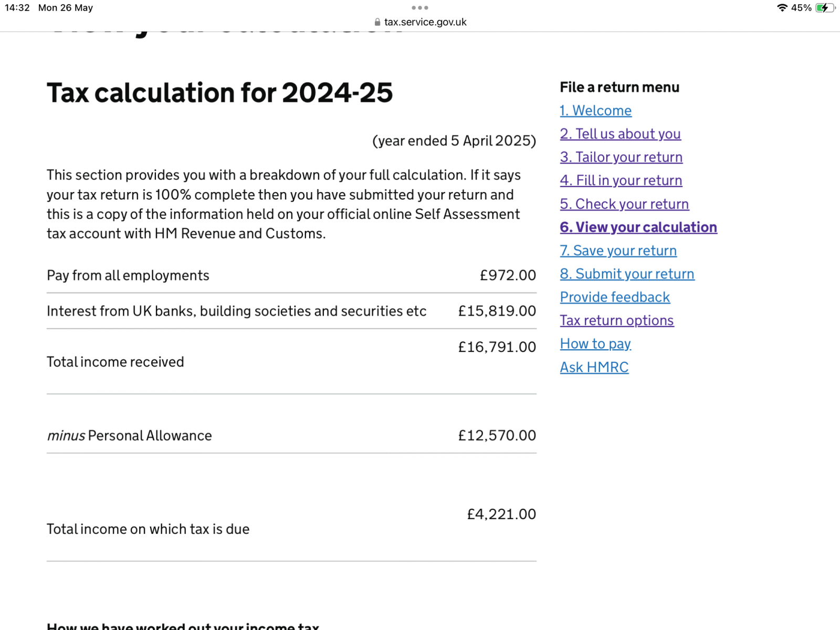Click Interest from UK banks row label
The height and width of the screenshot is (630, 840).
click(x=237, y=311)
